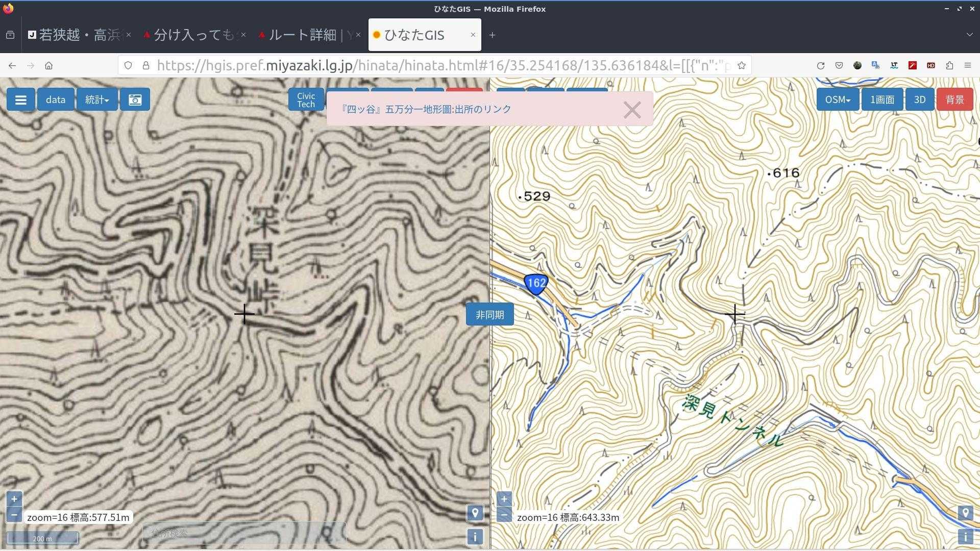Open the hamburger menu on left map
The width and height of the screenshot is (980, 551).
tap(20, 99)
